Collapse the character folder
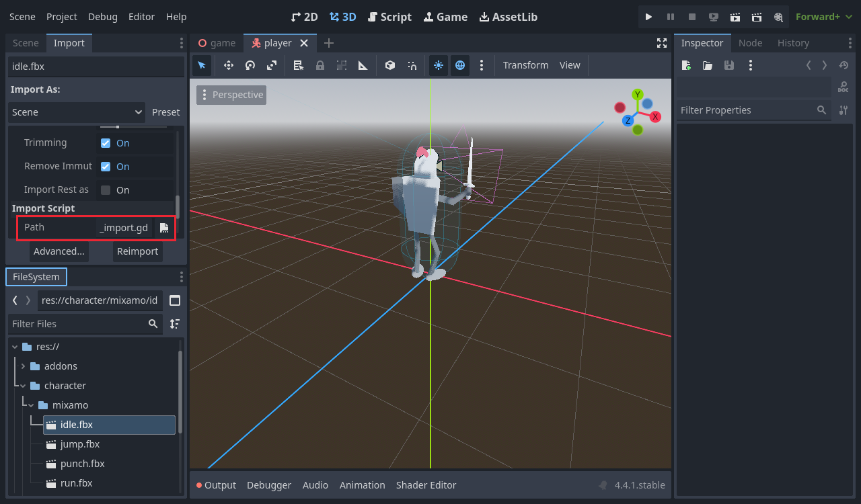861x504 pixels. 24,386
